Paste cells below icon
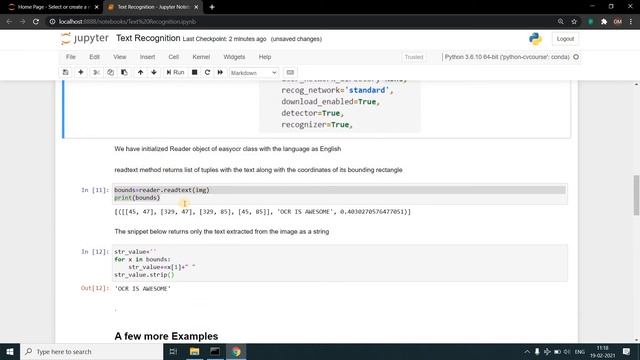This screenshot has width=640, height=360. [124, 72]
